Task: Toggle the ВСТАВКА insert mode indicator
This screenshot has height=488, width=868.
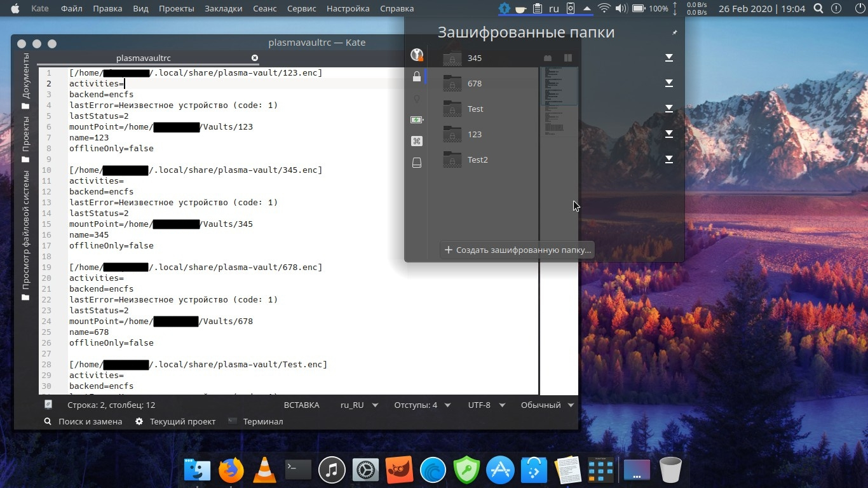Action: tap(301, 405)
